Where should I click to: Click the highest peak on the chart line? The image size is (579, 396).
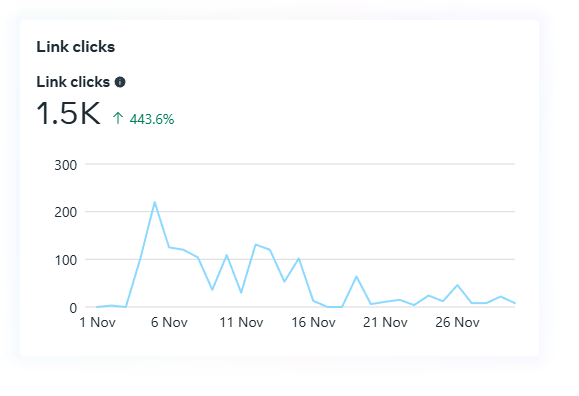click(x=154, y=202)
